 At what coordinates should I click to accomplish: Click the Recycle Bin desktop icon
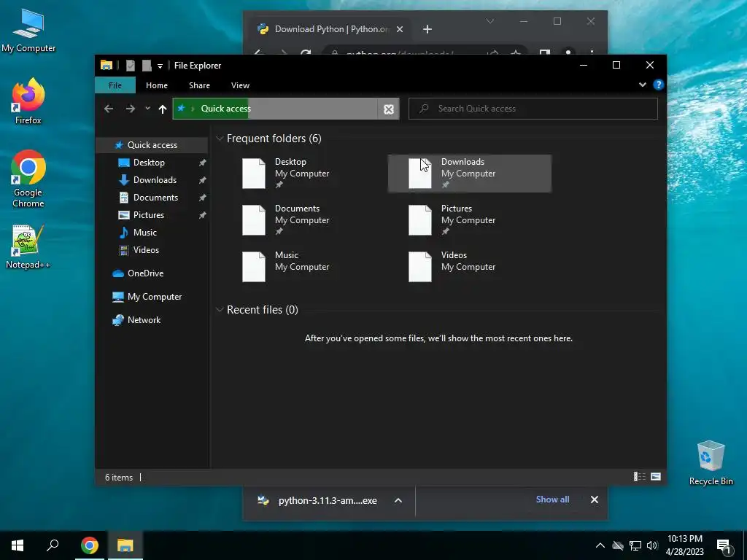[x=711, y=462]
